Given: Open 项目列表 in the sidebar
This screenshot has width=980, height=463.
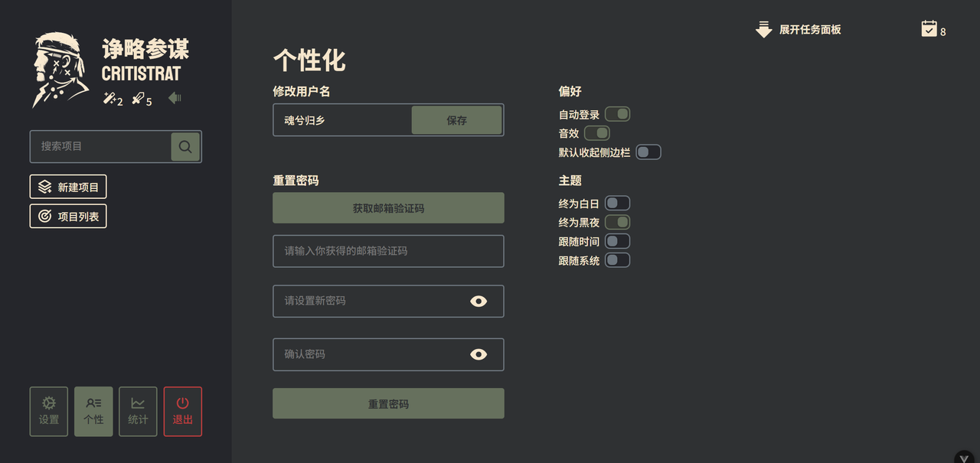Looking at the screenshot, I should click(67, 215).
